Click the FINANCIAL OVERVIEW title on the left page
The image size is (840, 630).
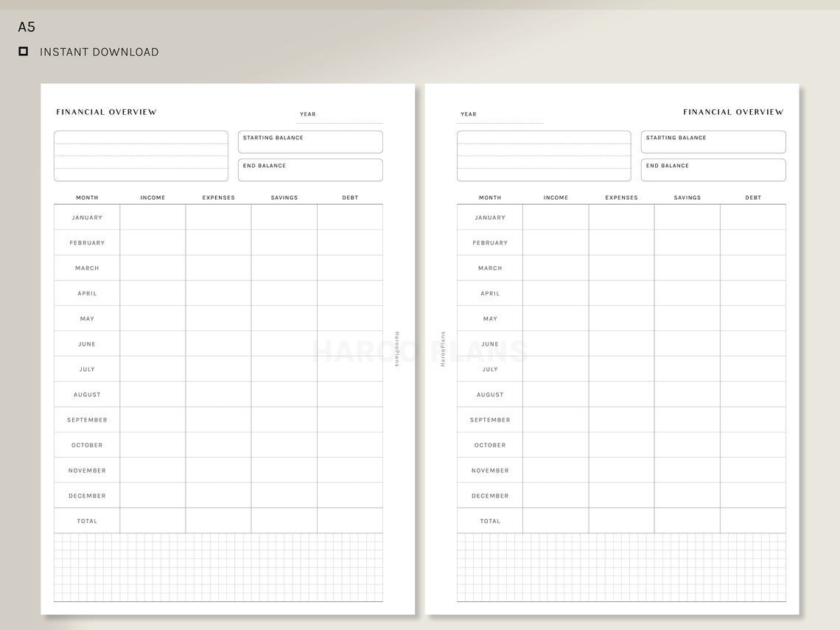[106, 111]
